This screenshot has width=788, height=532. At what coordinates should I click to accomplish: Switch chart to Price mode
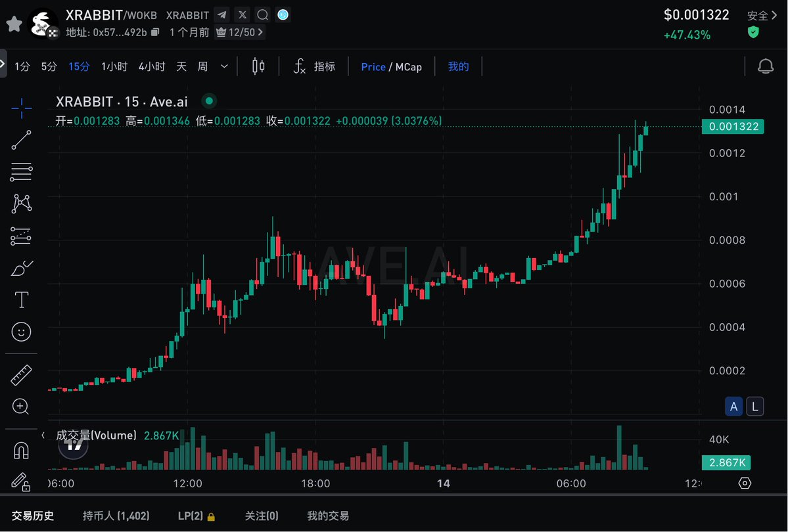coord(373,67)
